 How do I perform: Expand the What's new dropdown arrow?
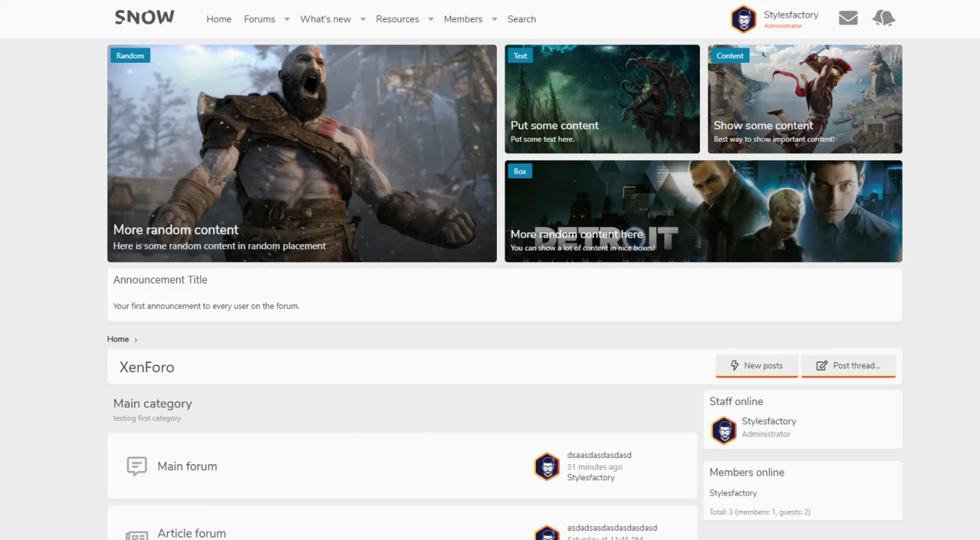tap(363, 19)
